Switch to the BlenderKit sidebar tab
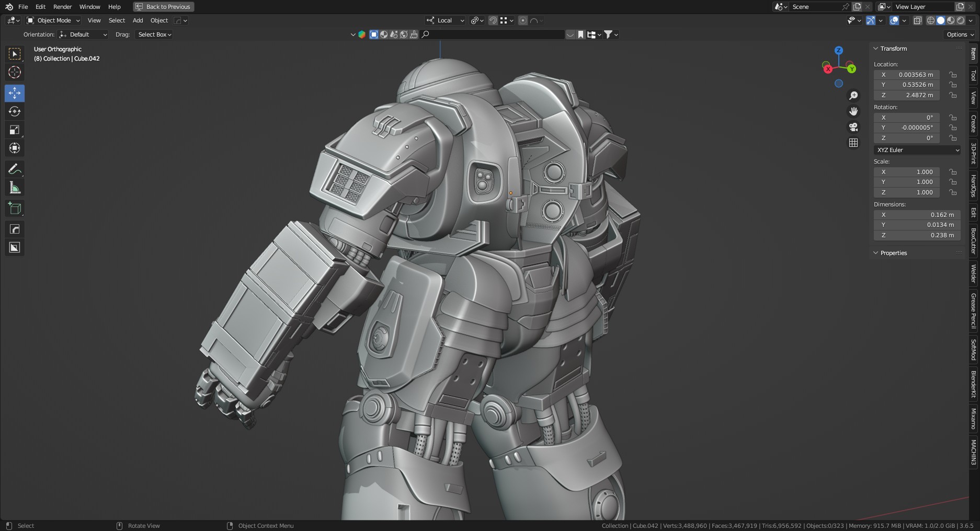This screenshot has width=980, height=531. click(973, 384)
